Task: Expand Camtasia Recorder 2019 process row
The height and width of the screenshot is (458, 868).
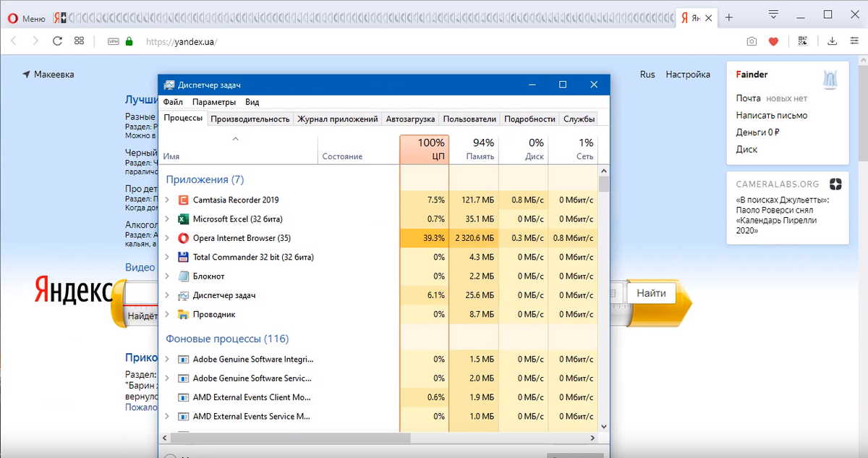Action: pyautogui.click(x=167, y=200)
